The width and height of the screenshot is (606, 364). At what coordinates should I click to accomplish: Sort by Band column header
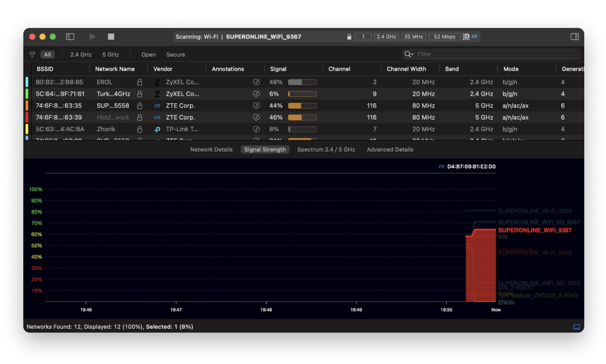tap(452, 69)
